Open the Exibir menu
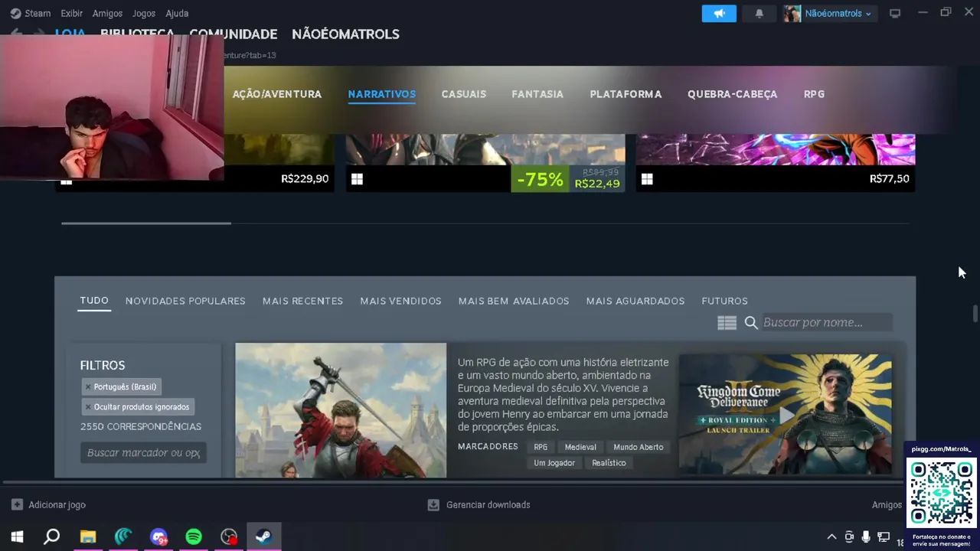 (71, 13)
